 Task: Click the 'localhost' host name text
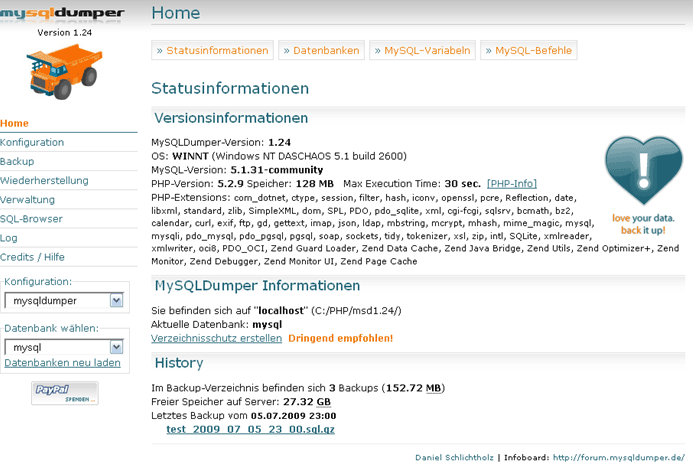281,311
